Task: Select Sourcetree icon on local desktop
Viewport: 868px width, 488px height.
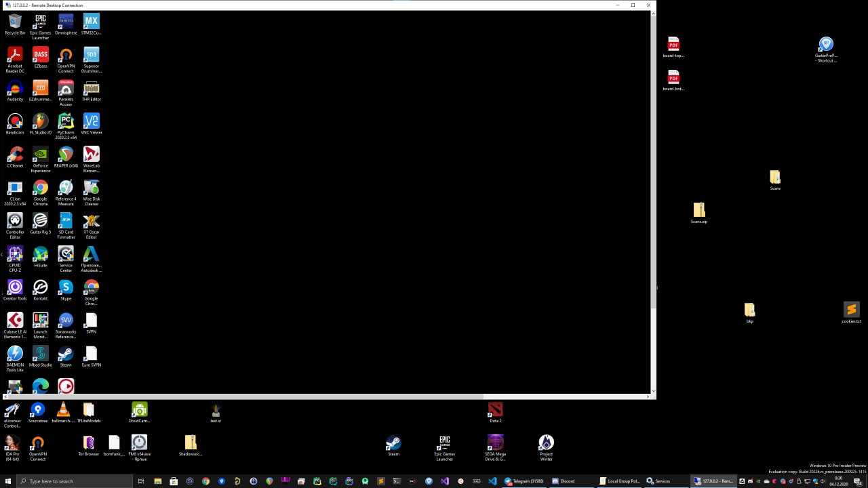Action: [38, 412]
